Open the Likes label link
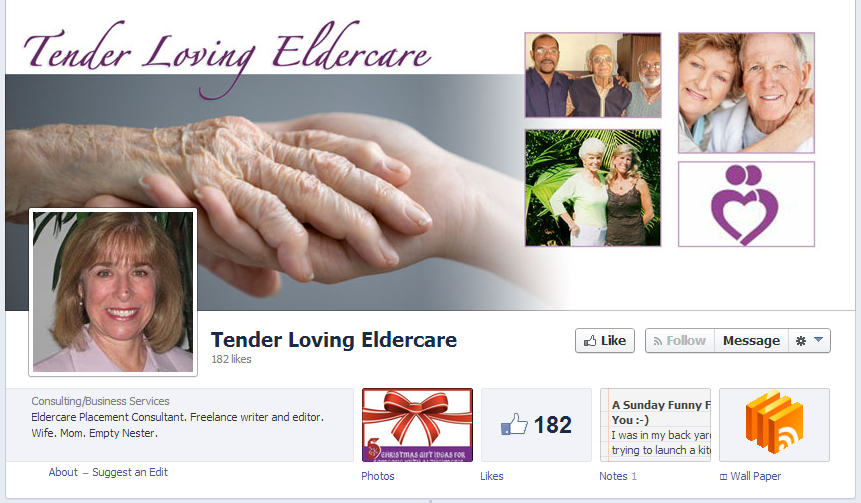Screen dimensions: 861x503 pos(491,476)
